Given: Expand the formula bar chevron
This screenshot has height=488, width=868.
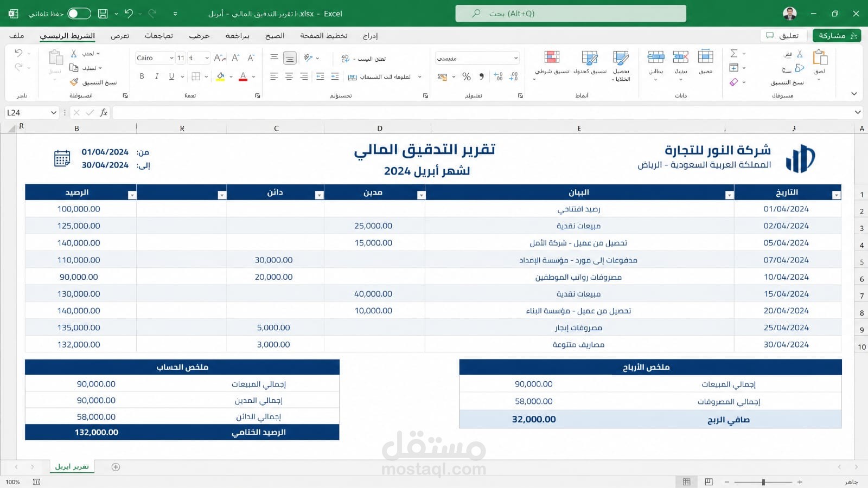Looking at the screenshot, I should (x=858, y=112).
